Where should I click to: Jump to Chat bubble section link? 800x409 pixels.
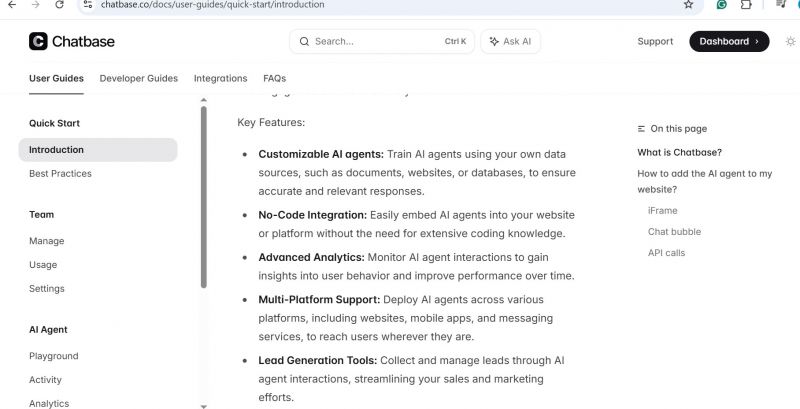pos(674,232)
